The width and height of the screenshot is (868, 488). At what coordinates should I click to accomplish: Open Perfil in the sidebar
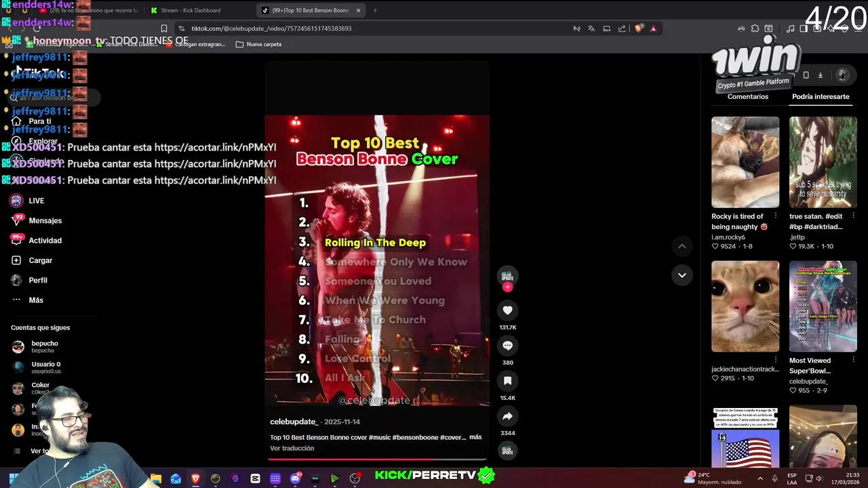click(x=29, y=280)
